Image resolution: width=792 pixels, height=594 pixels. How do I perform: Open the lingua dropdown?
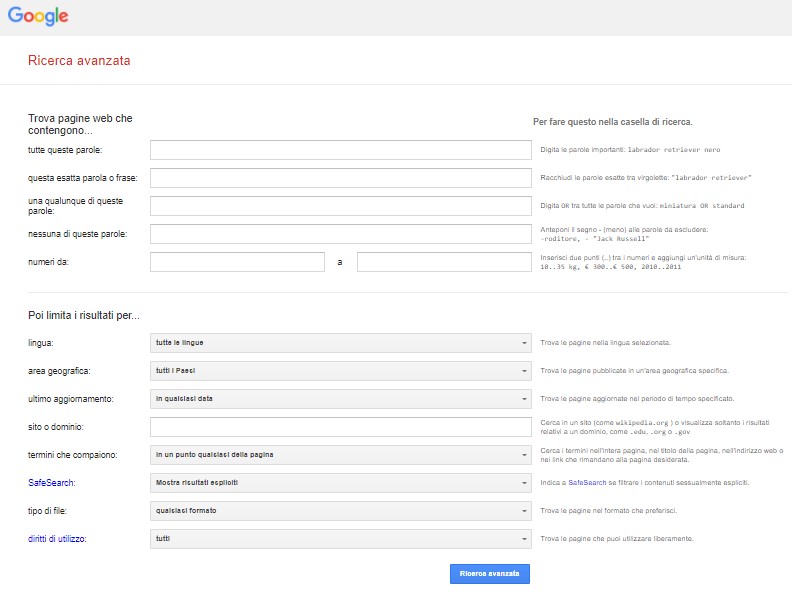(x=340, y=343)
